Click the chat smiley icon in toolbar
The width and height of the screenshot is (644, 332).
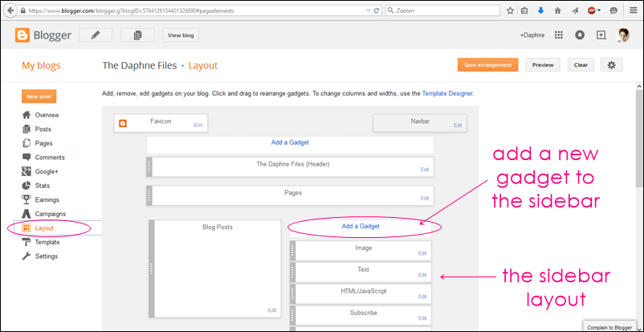[613, 11]
